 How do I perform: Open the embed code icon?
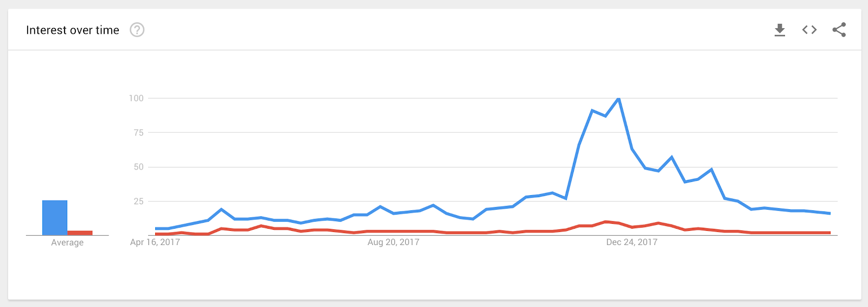coord(809,30)
